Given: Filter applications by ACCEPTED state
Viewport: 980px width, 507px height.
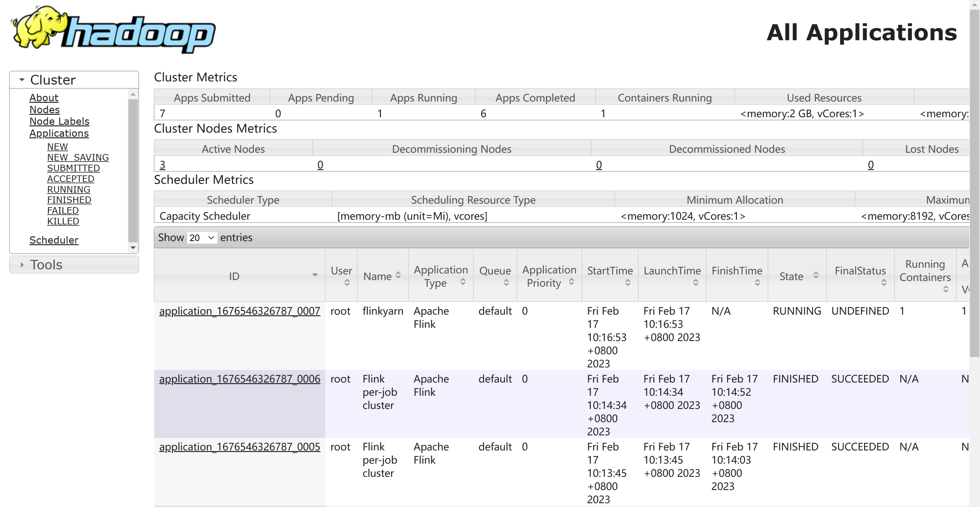Looking at the screenshot, I should click(x=71, y=179).
